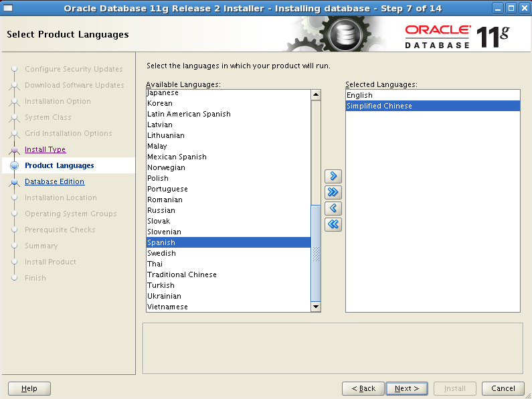
Task: Remove all languages with double left arrow
Action: [333, 224]
